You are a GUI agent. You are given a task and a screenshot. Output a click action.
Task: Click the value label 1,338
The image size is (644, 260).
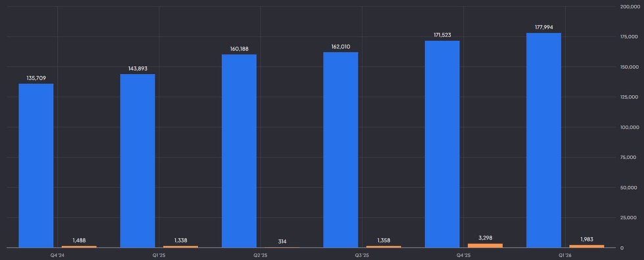click(x=181, y=240)
